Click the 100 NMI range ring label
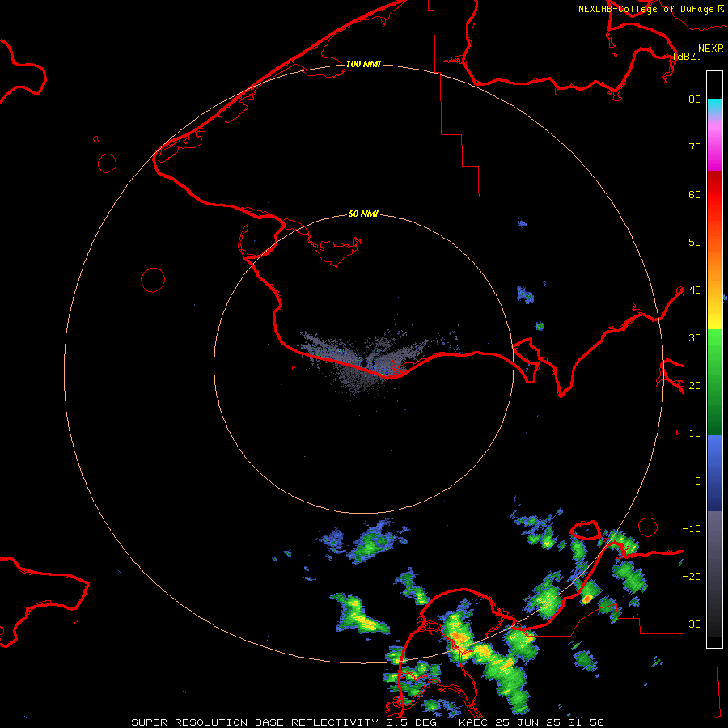The image size is (728, 728). pos(363,64)
